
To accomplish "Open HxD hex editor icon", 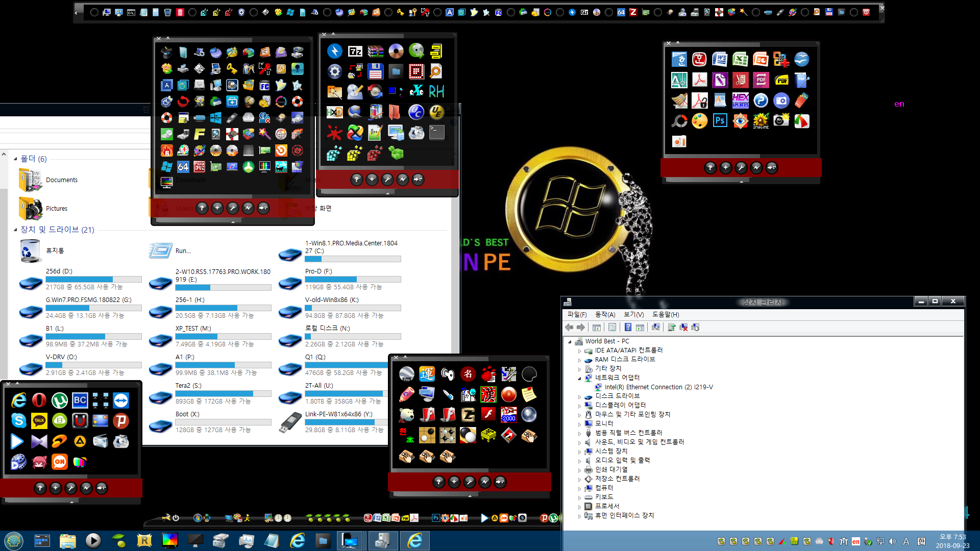I will click(335, 112).
